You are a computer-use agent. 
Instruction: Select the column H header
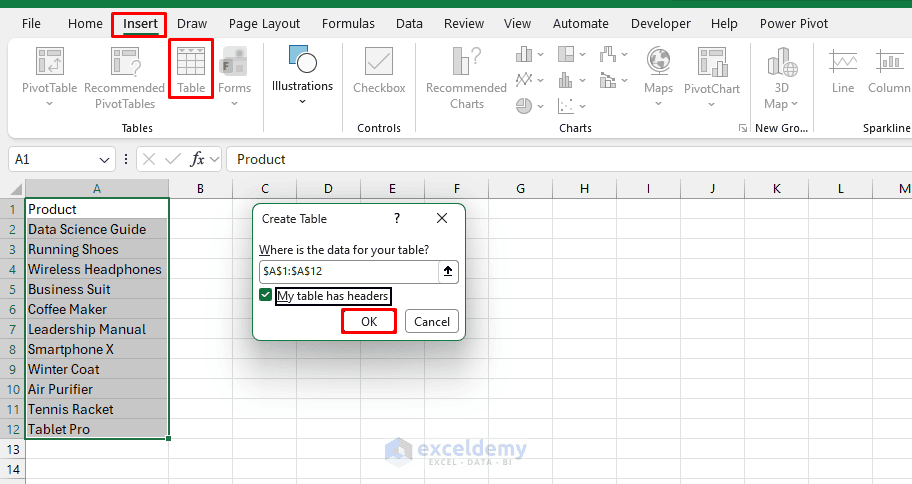[x=584, y=189]
